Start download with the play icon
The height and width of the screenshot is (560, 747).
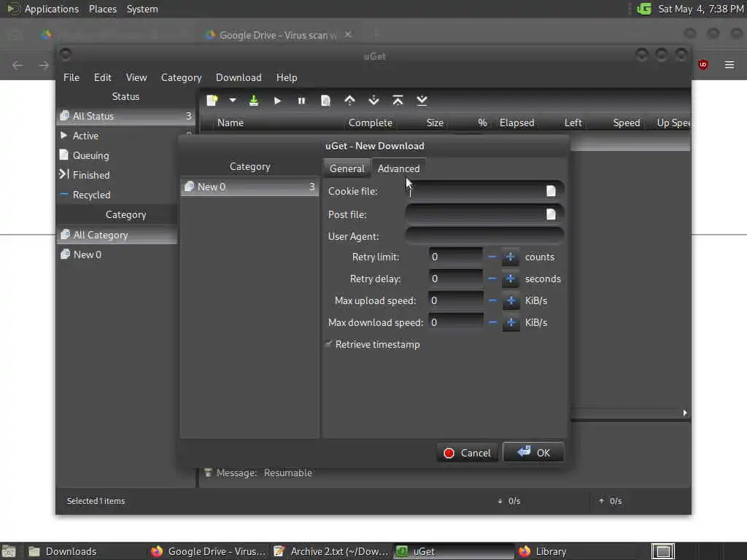point(277,101)
